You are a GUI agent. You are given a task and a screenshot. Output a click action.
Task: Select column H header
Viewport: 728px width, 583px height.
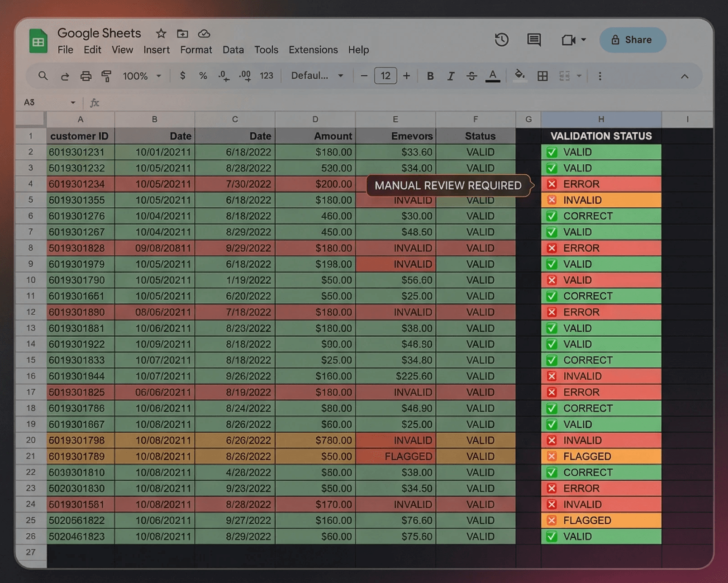(601, 119)
